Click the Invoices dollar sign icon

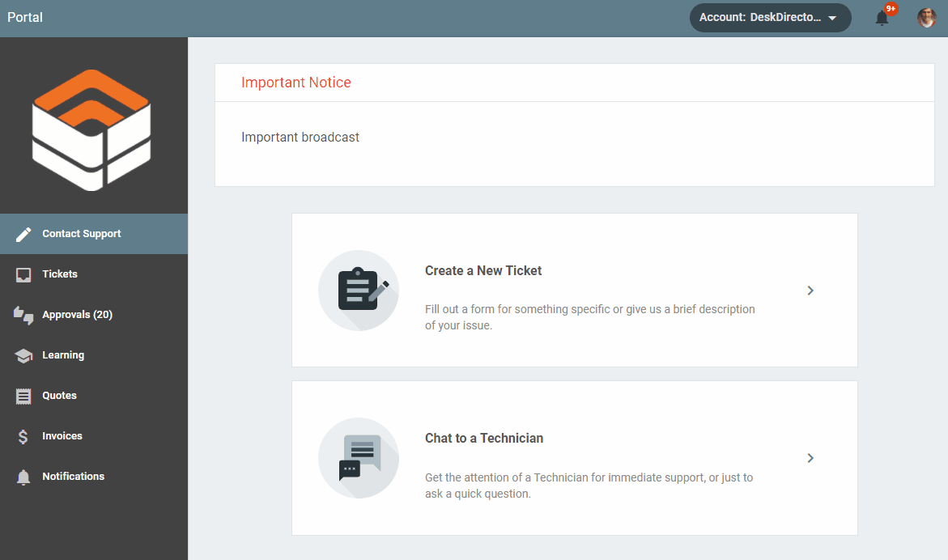23,437
